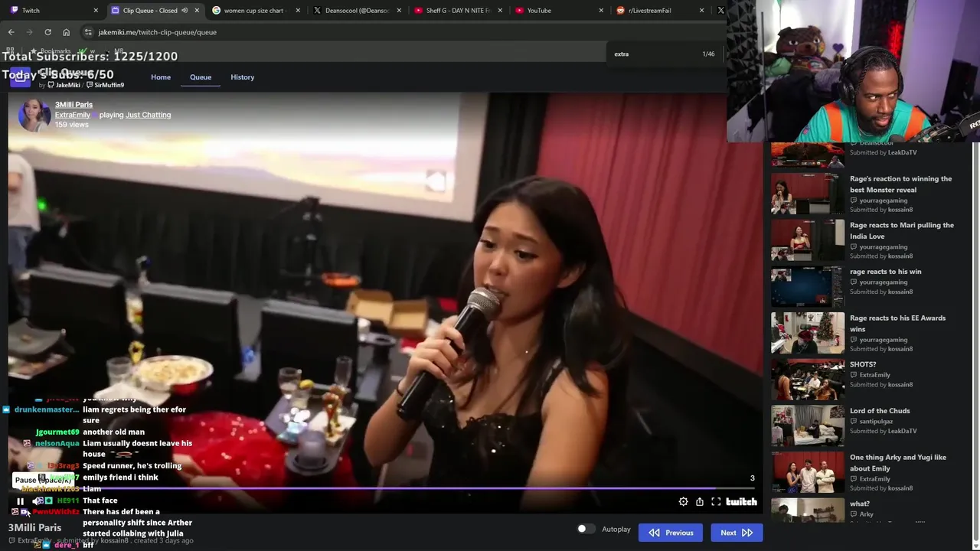The image size is (980, 551).
Task: Enter fullscreen in the clip player
Action: (716, 502)
